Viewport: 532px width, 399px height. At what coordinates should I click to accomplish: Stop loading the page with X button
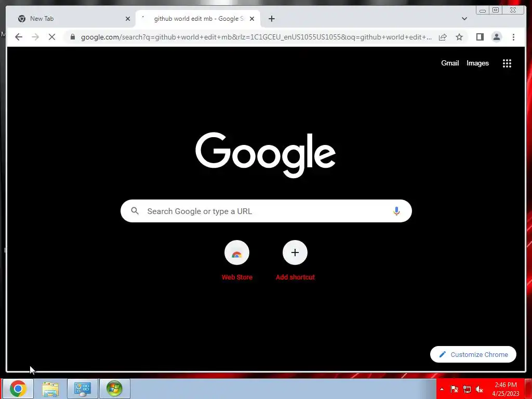[x=52, y=37]
